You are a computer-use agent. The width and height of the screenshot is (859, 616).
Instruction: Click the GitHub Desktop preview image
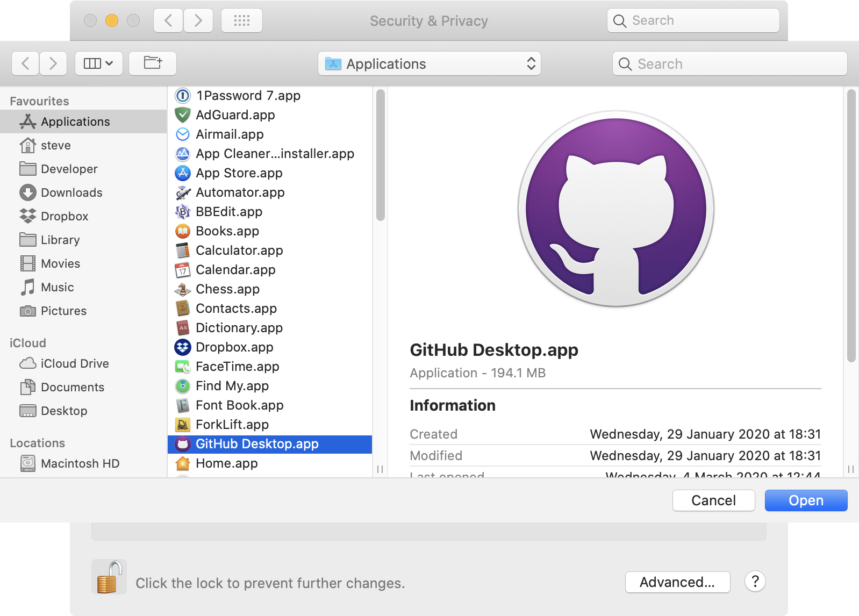[615, 209]
